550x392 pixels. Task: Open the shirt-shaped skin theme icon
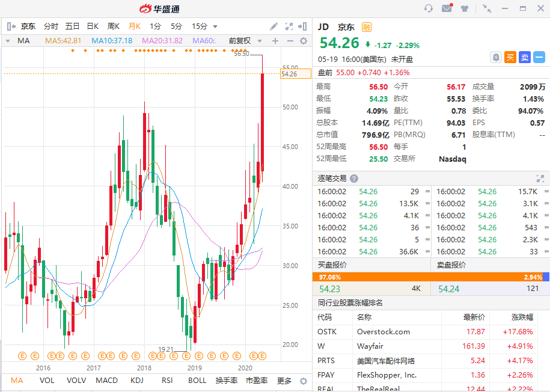(x=465, y=8)
